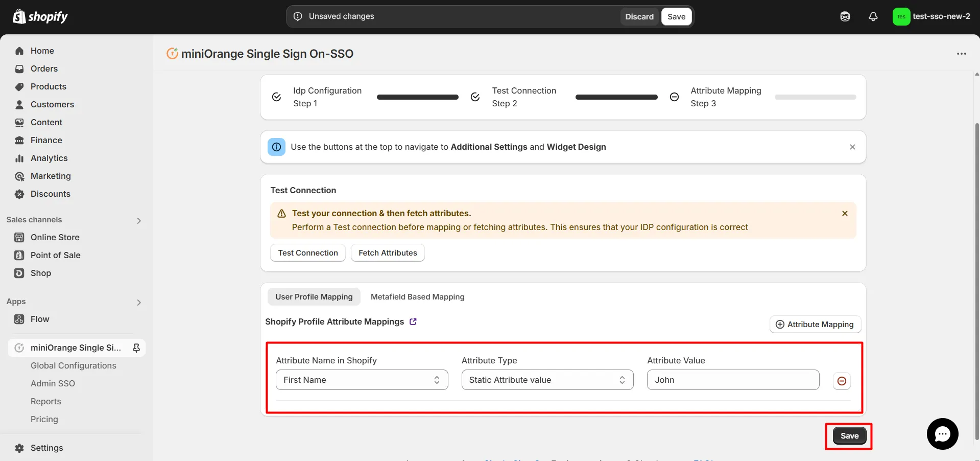The height and width of the screenshot is (461, 980).
Task: Open the test-sso-new-2 account menu
Action: [932, 16]
